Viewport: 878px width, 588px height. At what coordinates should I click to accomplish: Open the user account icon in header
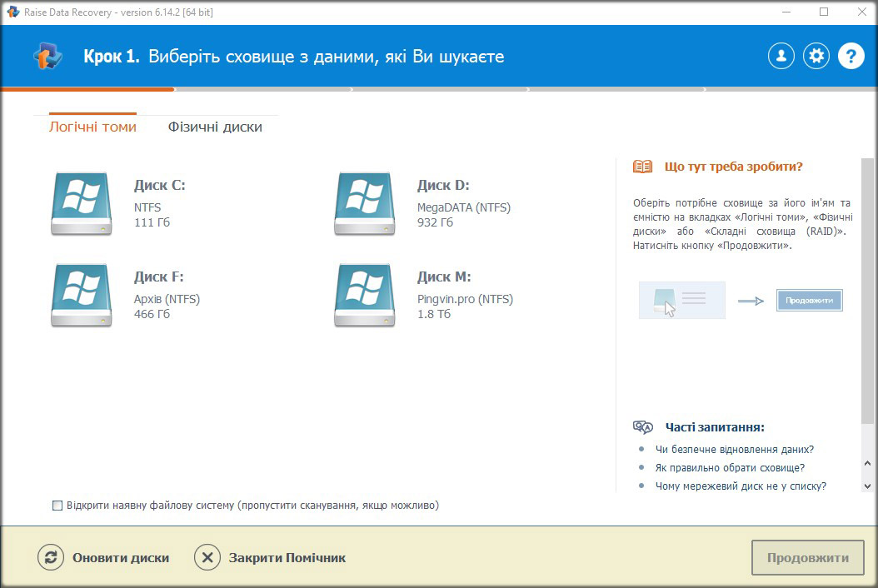pyautogui.click(x=781, y=57)
